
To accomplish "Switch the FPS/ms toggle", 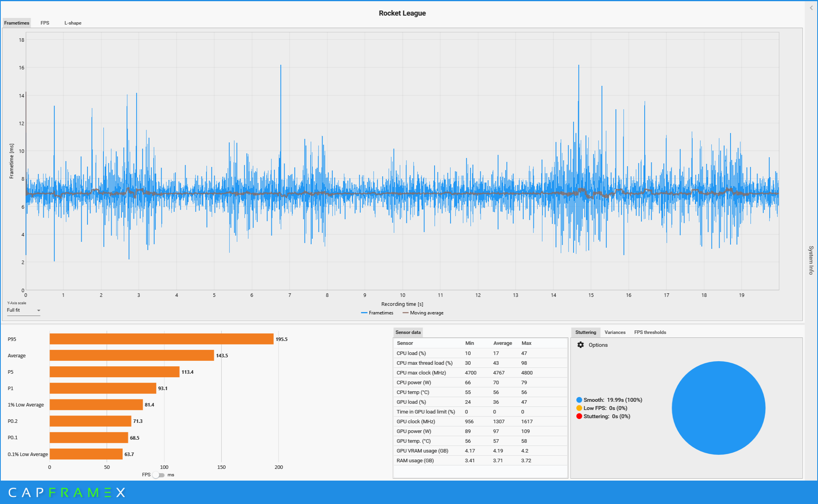I will 159,475.
